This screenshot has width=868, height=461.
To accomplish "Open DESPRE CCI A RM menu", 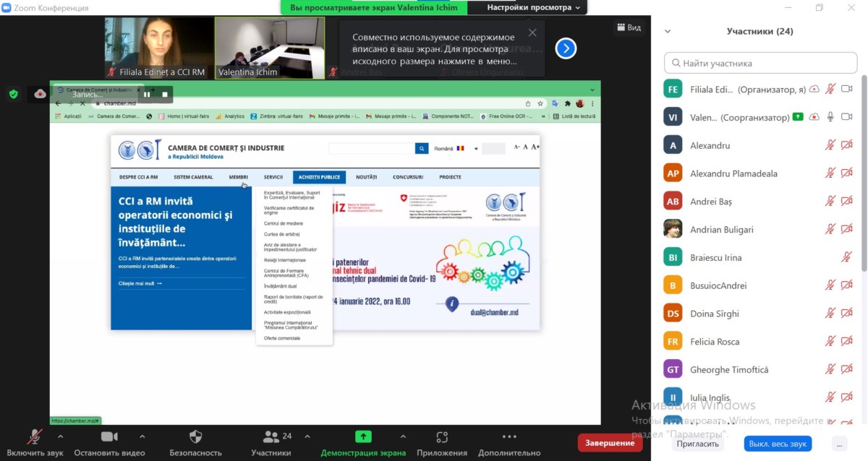I will click(x=139, y=177).
